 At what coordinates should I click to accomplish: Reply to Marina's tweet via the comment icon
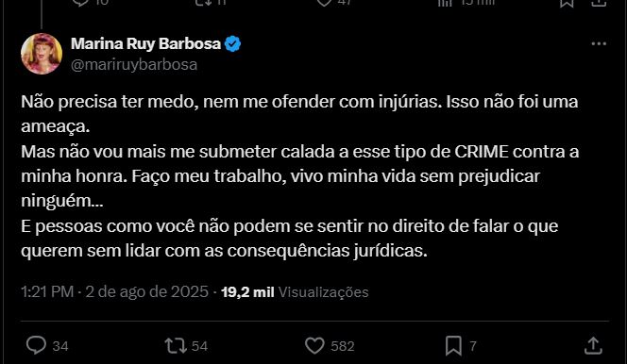coord(37,345)
